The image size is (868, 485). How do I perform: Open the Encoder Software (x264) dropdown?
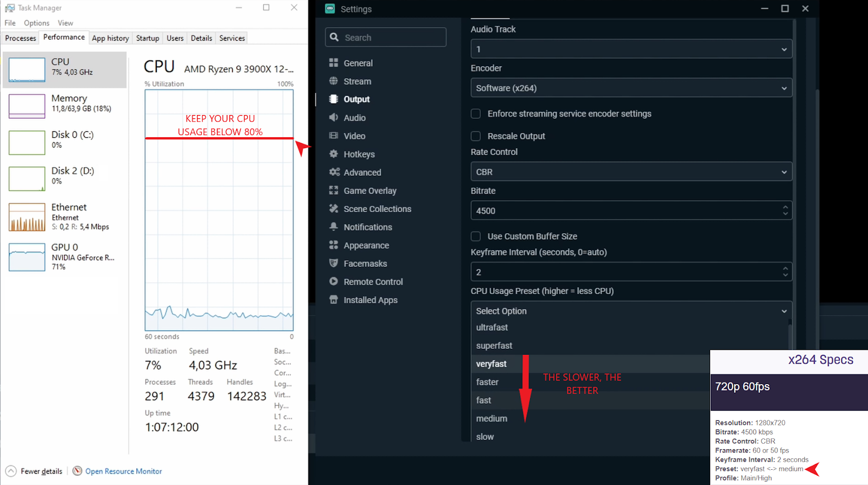631,88
